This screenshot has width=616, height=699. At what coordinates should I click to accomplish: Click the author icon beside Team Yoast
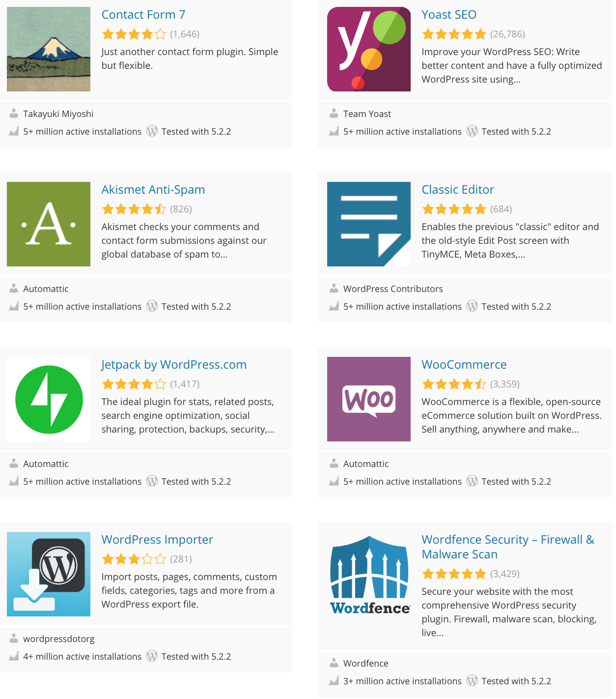(x=334, y=113)
